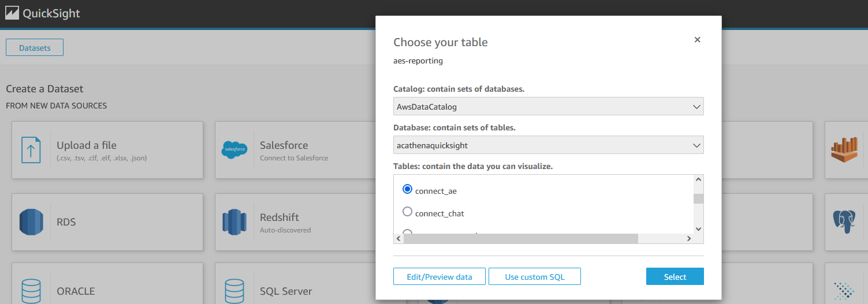This screenshot has height=304, width=868.
Task: Open the acathenaquicksight database dropdown
Action: click(x=549, y=145)
